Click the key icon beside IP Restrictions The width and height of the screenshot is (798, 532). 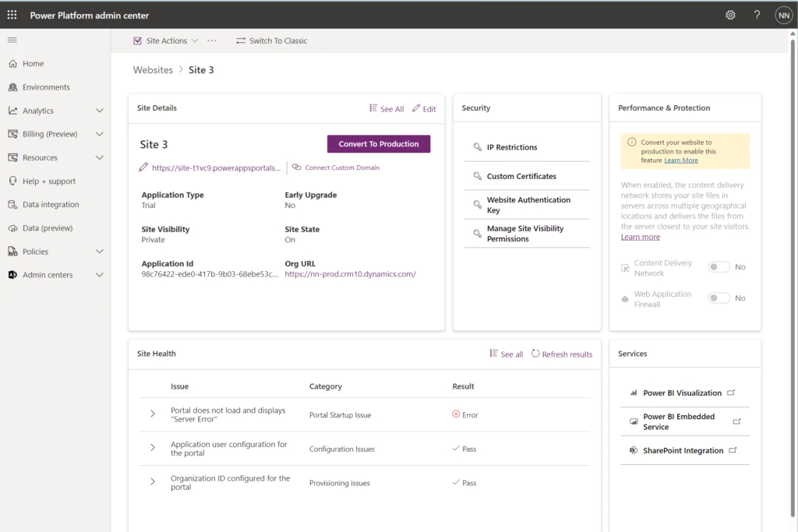point(476,147)
